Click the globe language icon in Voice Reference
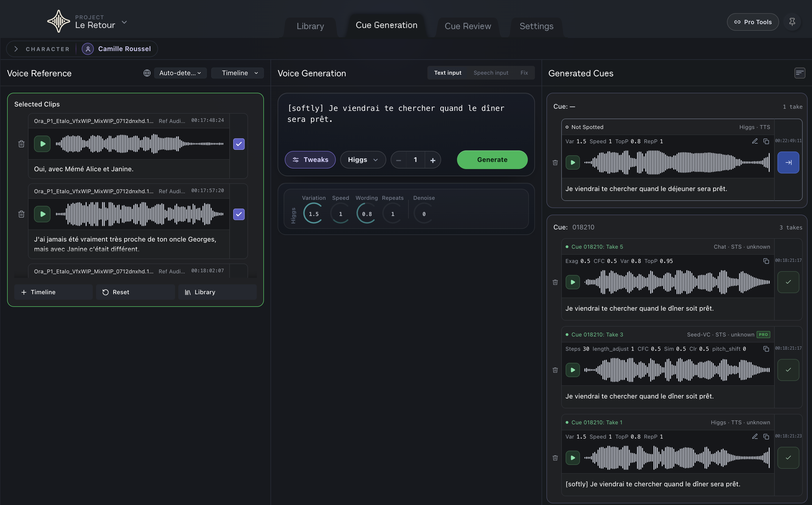Viewport: 812px width, 505px height. [x=147, y=73]
